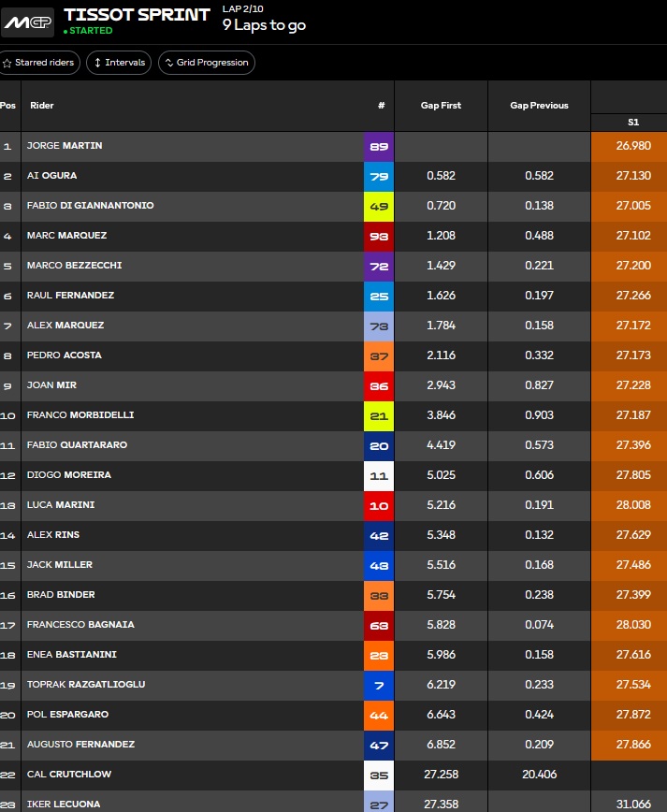This screenshot has width=667, height=812.
Task: Open Francesco Bagnaia's rider row
Action: 333,626
